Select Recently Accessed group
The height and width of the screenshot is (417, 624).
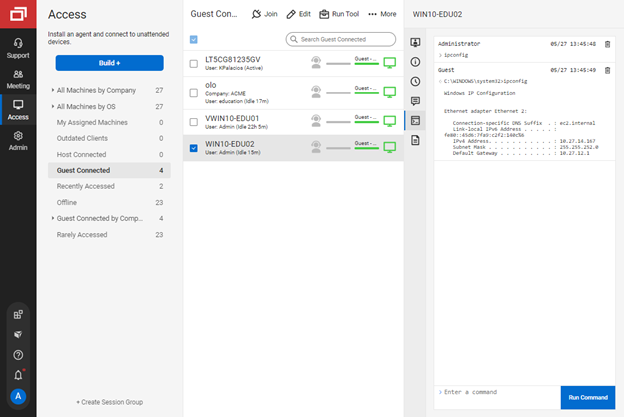109,186
